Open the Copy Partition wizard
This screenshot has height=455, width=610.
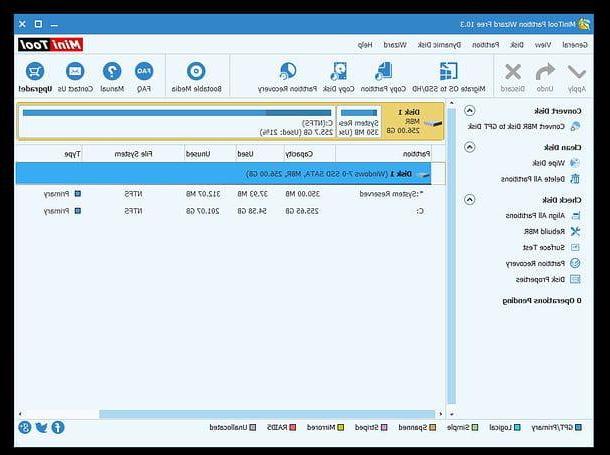point(383,77)
